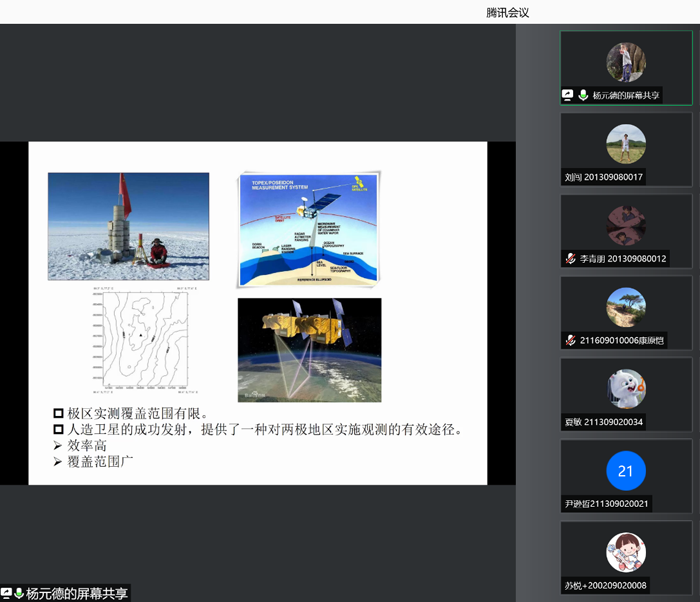Click the green microphone icon in the bottom-left label

pos(19,593)
